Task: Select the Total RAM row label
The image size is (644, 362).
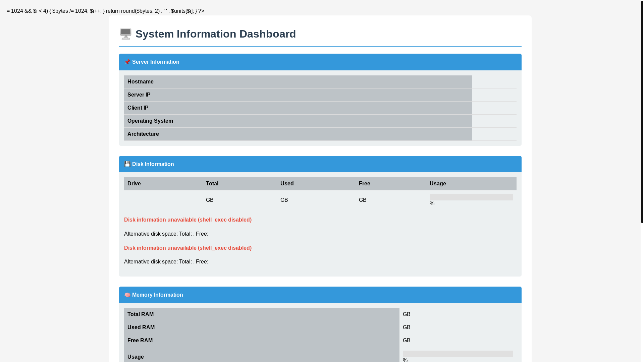Action: [141, 314]
